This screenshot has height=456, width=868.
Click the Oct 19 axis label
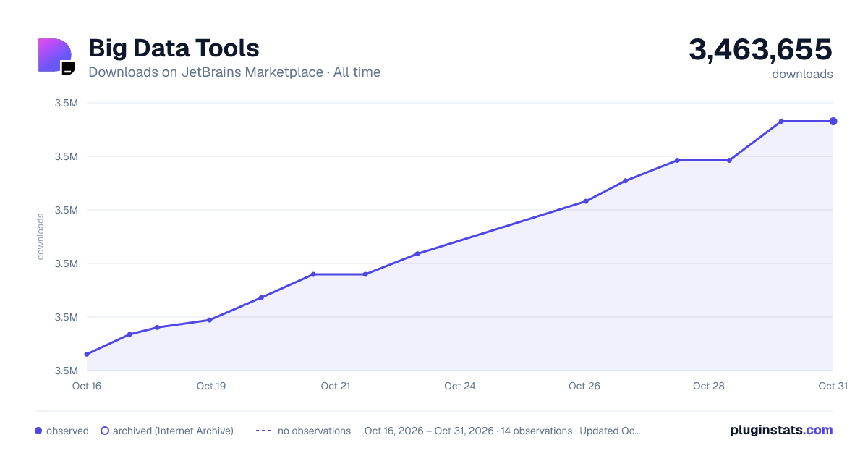(210, 386)
